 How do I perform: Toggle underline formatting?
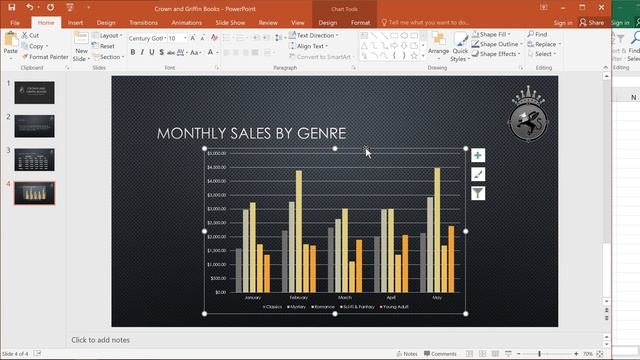pos(152,52)
